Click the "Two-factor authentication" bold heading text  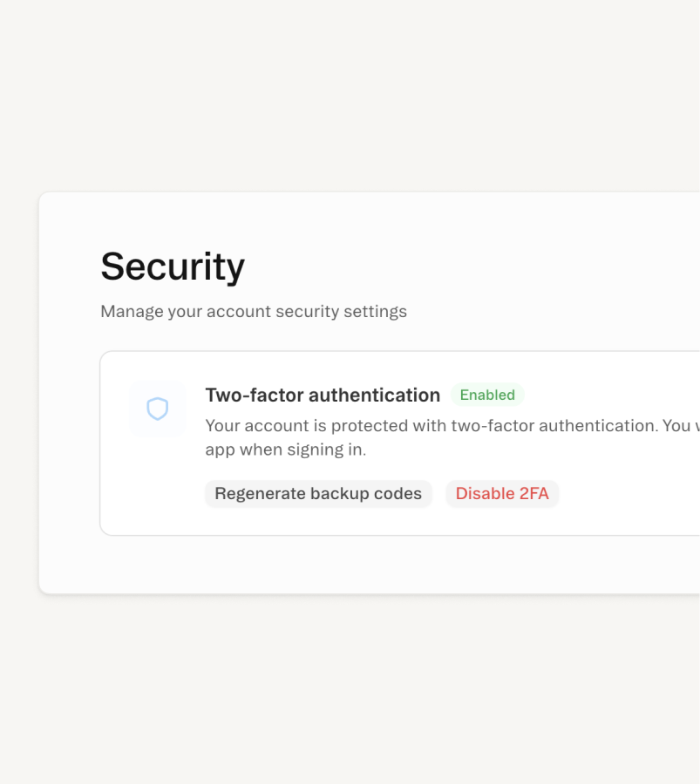(323, 395)
